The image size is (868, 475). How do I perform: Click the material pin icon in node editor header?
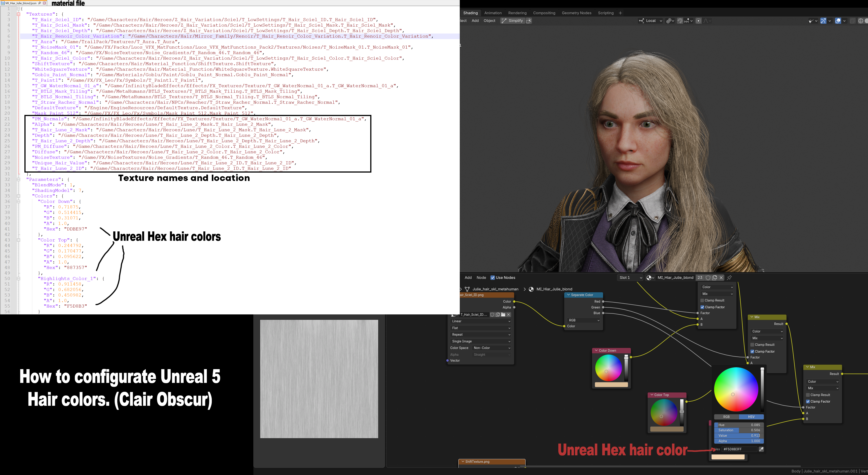pyautogui.click(x=729, y=278)
